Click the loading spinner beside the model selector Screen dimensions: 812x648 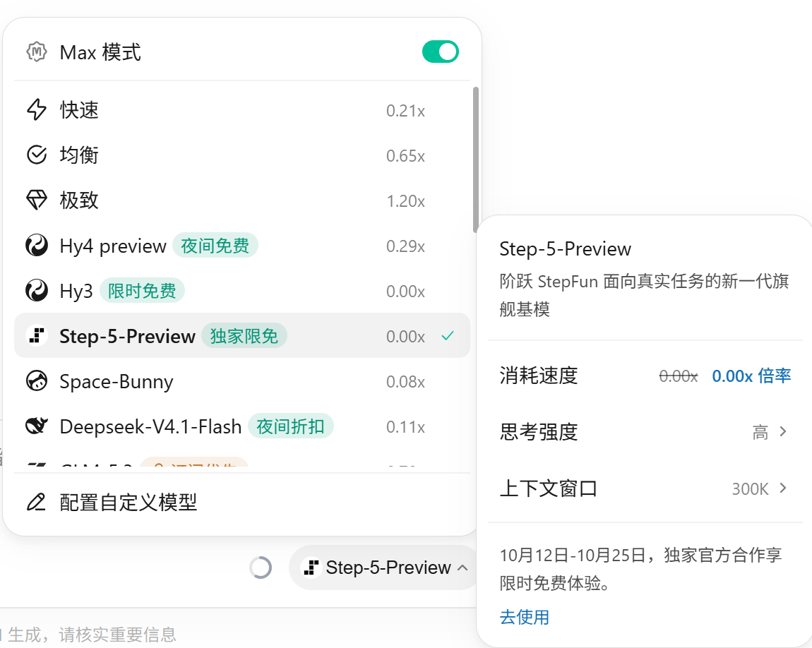click(261, 568)
